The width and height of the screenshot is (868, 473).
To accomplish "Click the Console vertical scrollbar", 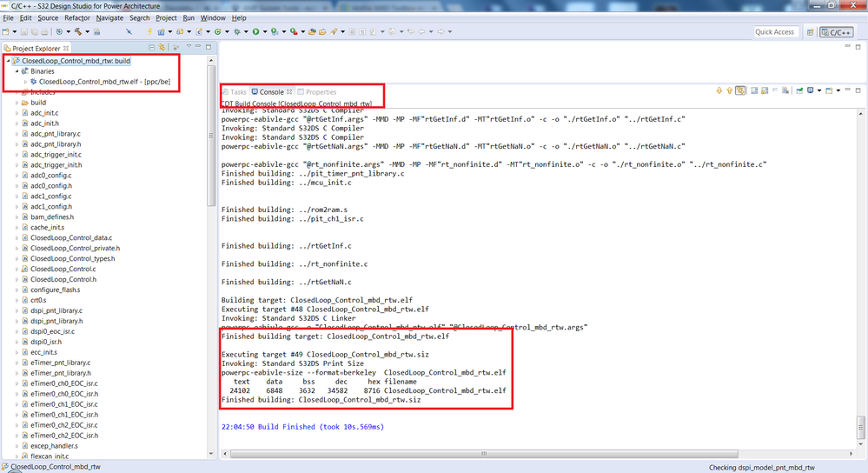I will (861, 426).
